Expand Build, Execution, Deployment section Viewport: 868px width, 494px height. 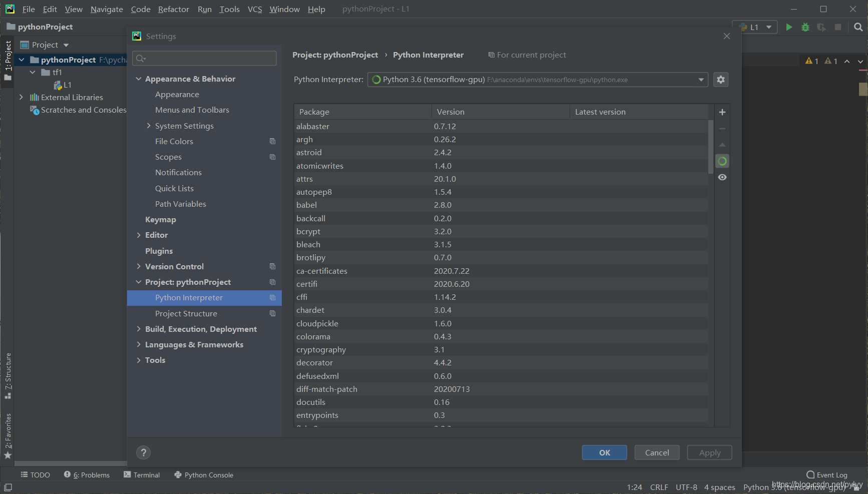pos(139,329)
